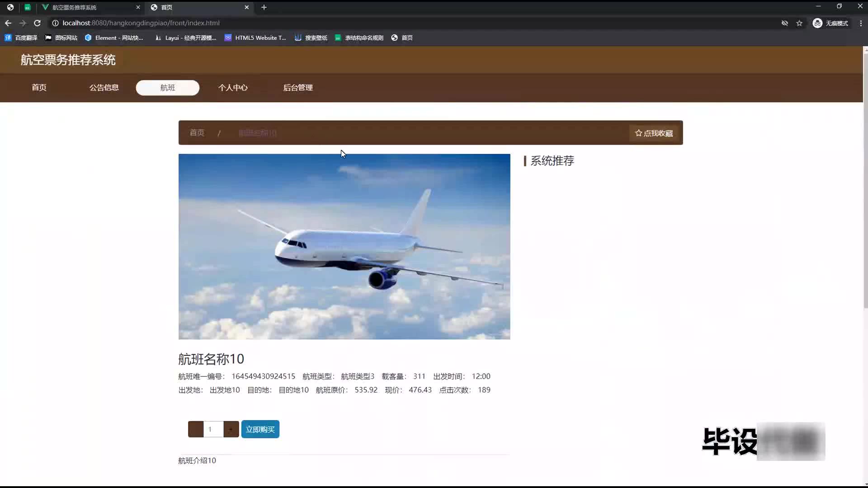Image resolution: width=868 pixels, height=488 pixels.
Task: Open the Layui bookmark
Action: [185, 38]
